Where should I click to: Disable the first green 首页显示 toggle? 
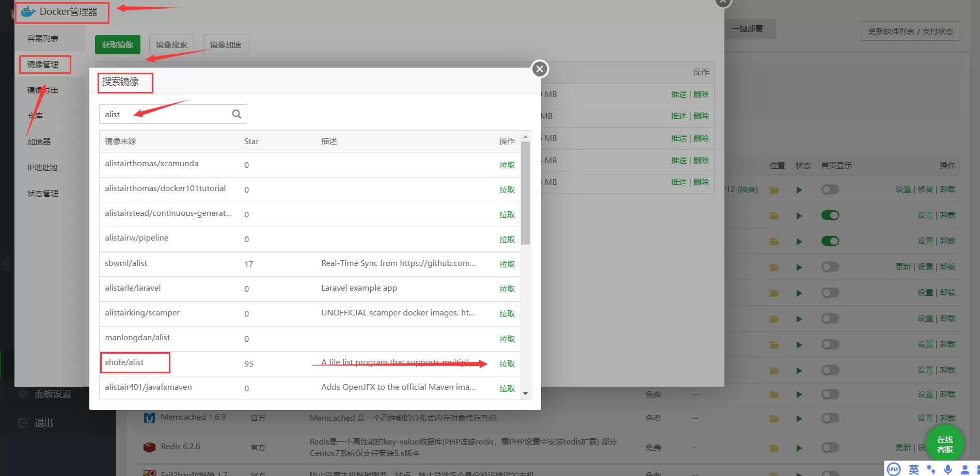tap(830, 215)
